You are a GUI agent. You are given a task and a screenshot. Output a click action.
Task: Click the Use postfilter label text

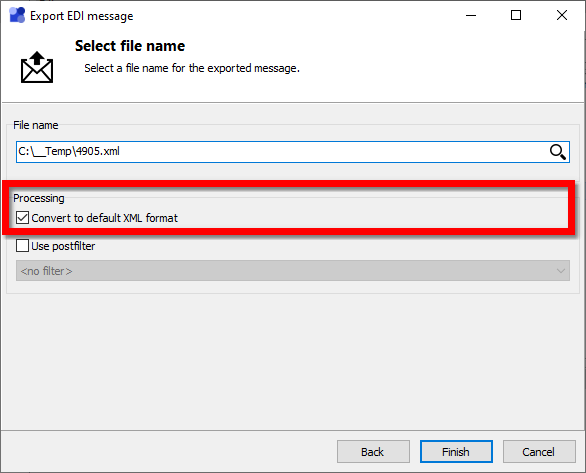[x=63, y=246]
